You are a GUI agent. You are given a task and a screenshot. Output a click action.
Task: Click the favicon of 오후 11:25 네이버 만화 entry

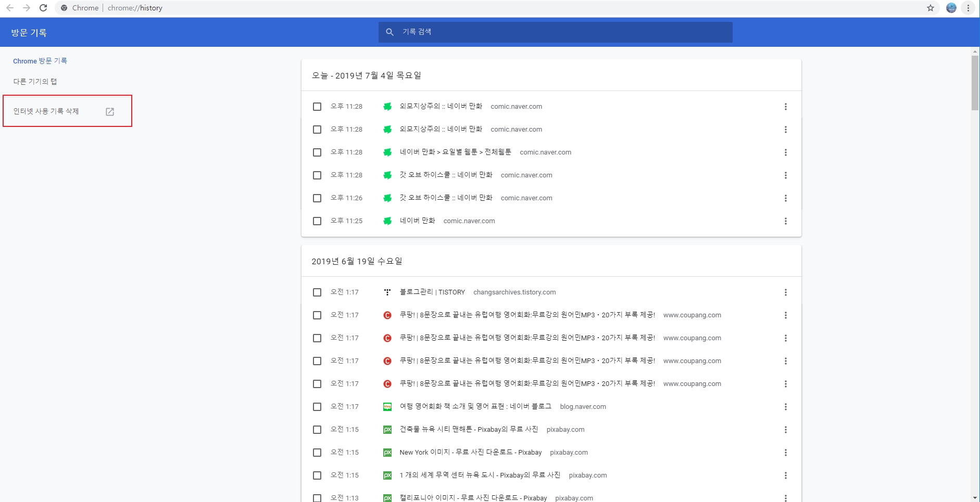click(387, 221)
